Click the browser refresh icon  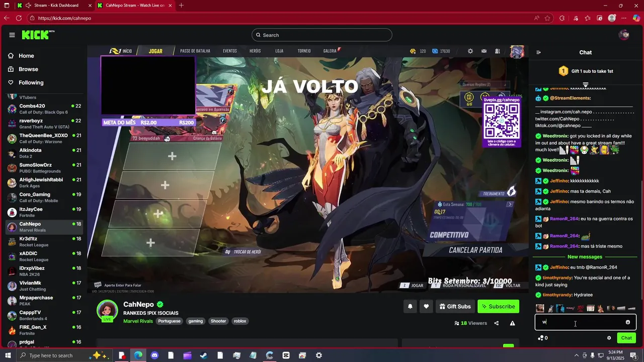click(x=19, y=18)
